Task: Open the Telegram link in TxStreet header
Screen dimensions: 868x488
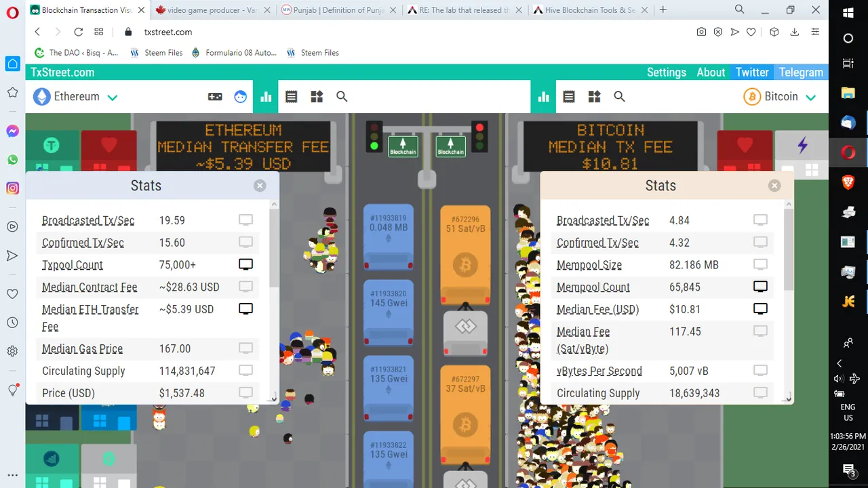Action: pos(801,73)
